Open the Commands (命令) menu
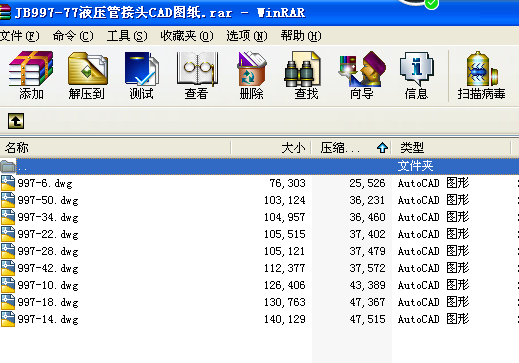Viewport: 519px width, 363px height. coord(73,36)
